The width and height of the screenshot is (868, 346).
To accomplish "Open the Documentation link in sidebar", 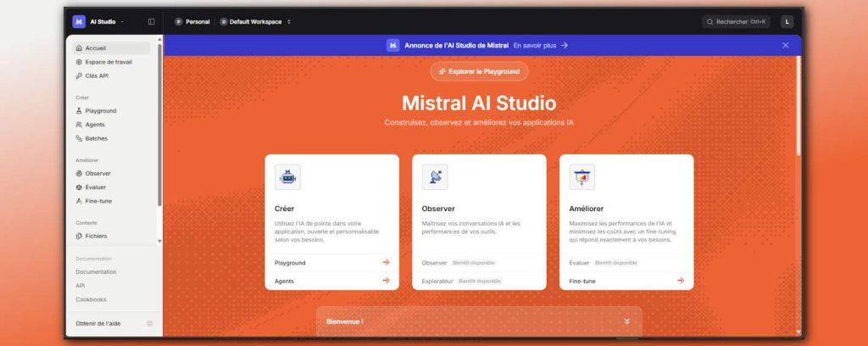I will pyautogui.click(x=97, y=272).
